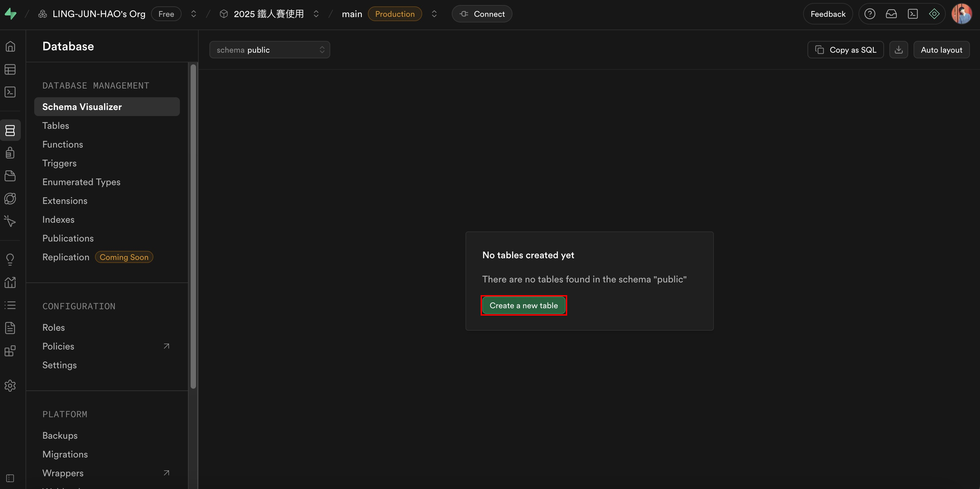980x489 pixels.
Task: Select Extensions in Database menu
Action: [65, 201]
